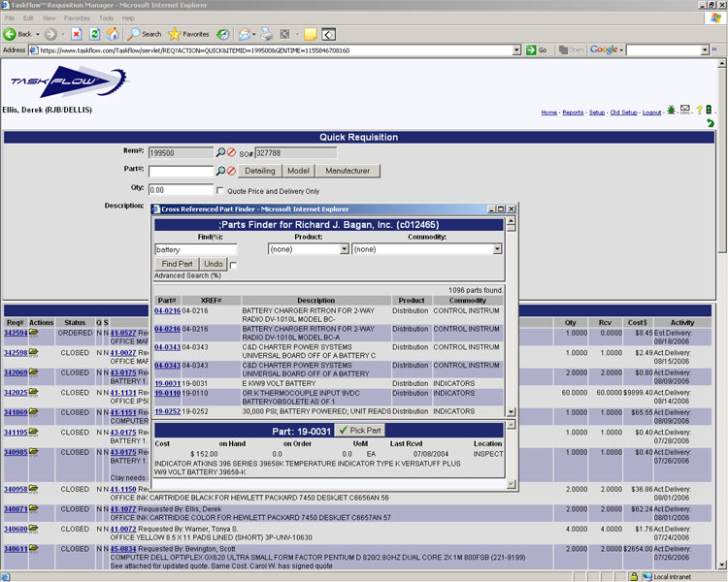
Task: Open the Favorites menu
Action: pyautogui.click(x=77, y=18)
